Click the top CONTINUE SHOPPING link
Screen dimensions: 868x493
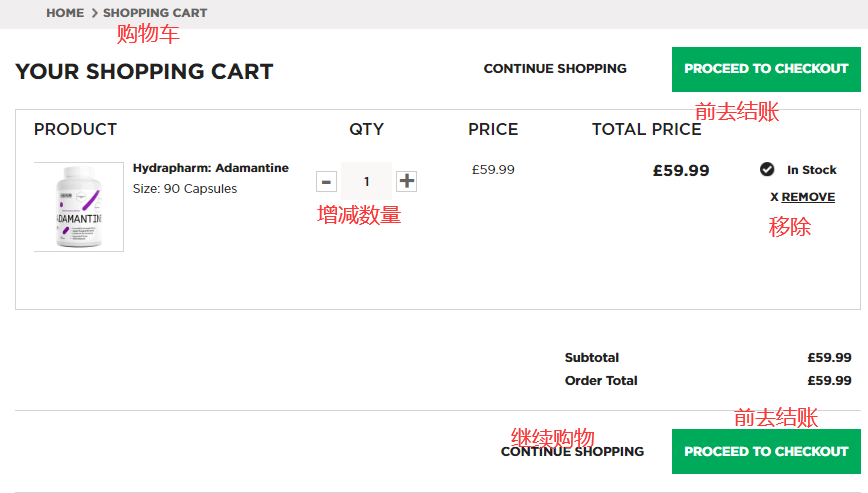[x=555, y=69]
